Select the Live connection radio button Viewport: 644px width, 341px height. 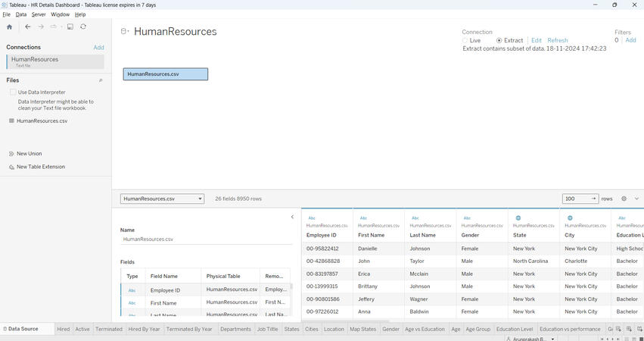click(465, 40)
